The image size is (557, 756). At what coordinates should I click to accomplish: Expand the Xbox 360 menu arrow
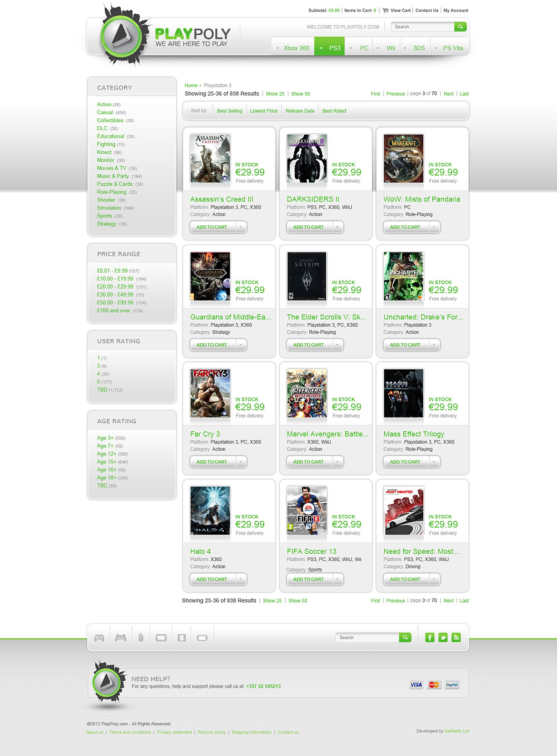pyautogui.click(x=278, y=48)
